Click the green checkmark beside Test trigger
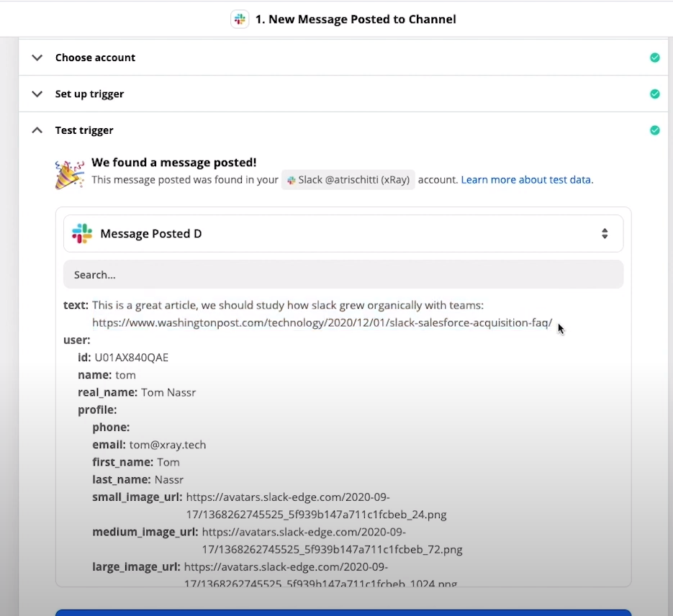 coord(654,130)
